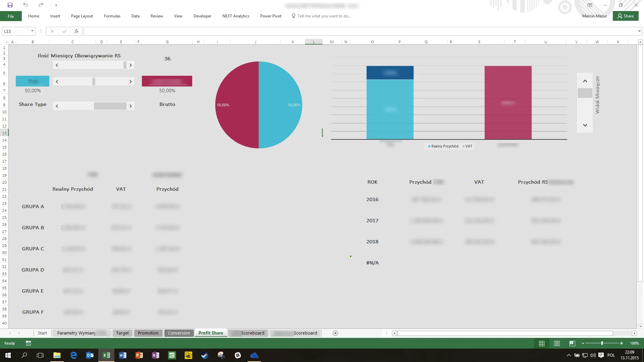Switch to the Insert ribbon tab
Screen dimensions: 644x362
pos(55,16)
